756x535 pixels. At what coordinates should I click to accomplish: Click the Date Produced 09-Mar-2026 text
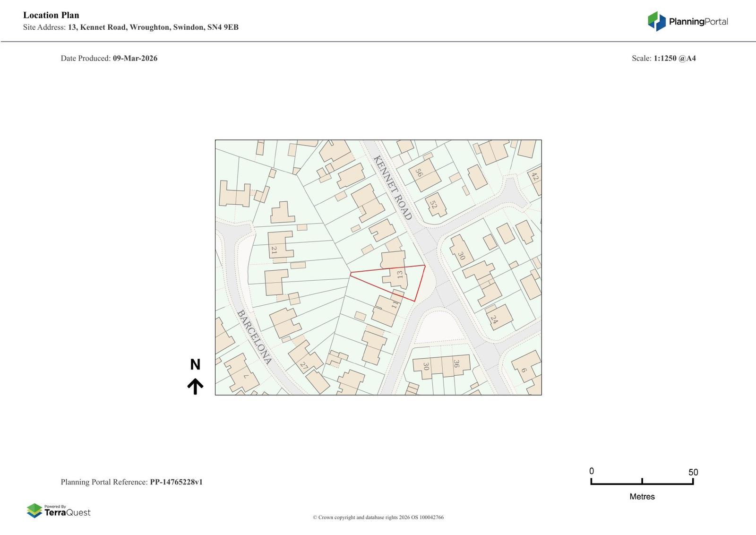pos(109,58)
